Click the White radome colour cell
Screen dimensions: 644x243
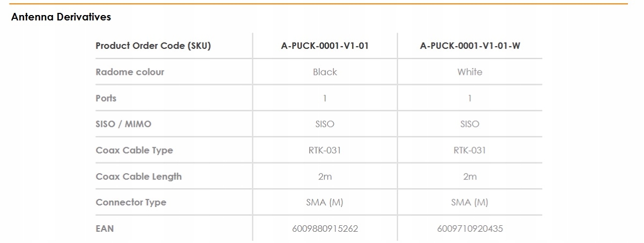(x=470, y=72)
